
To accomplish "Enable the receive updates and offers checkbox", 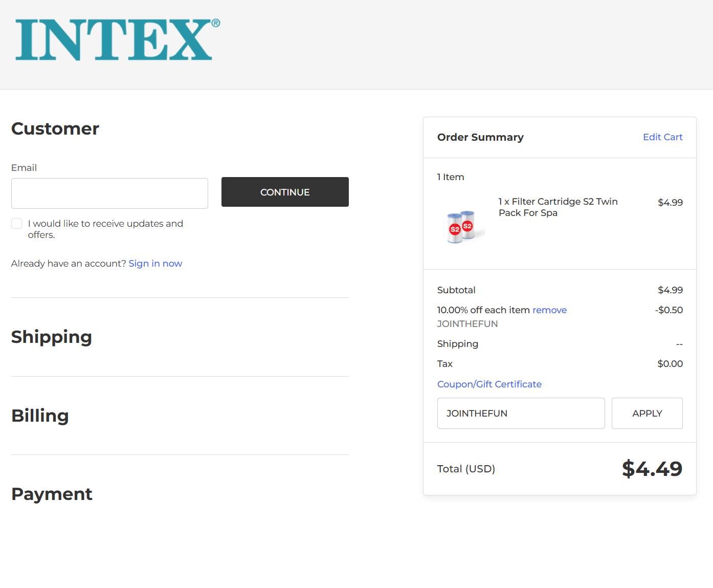I will pos(16,223).
